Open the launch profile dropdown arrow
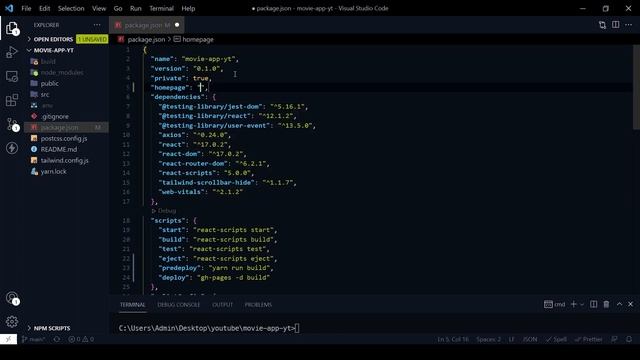640x360 pixels. (x=582, y=304)
